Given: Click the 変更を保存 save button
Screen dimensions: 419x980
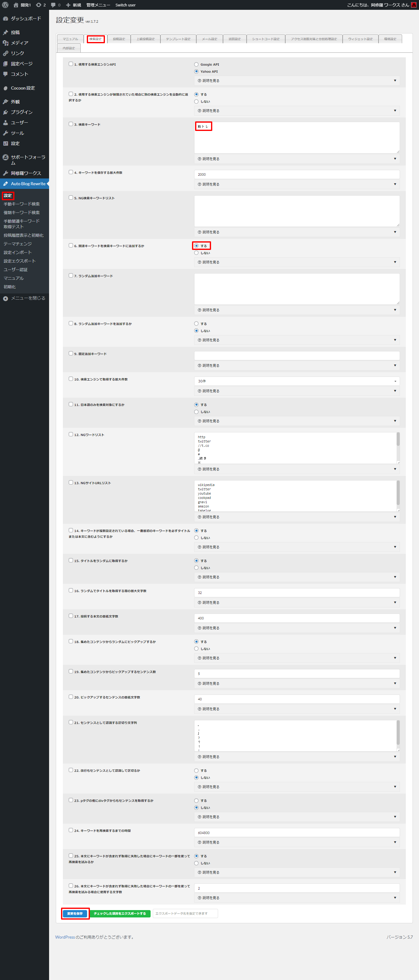Looking at the screenshot, I should click(75, 913).
